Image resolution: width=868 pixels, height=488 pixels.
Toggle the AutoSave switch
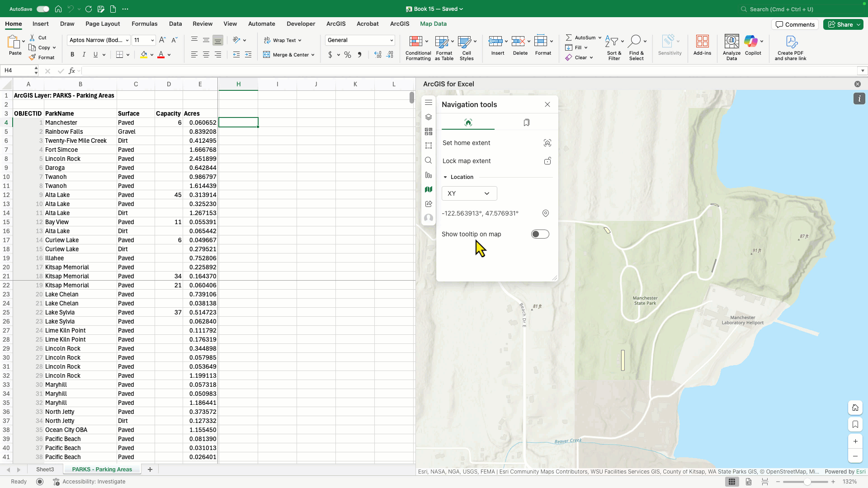pos(43,9)
